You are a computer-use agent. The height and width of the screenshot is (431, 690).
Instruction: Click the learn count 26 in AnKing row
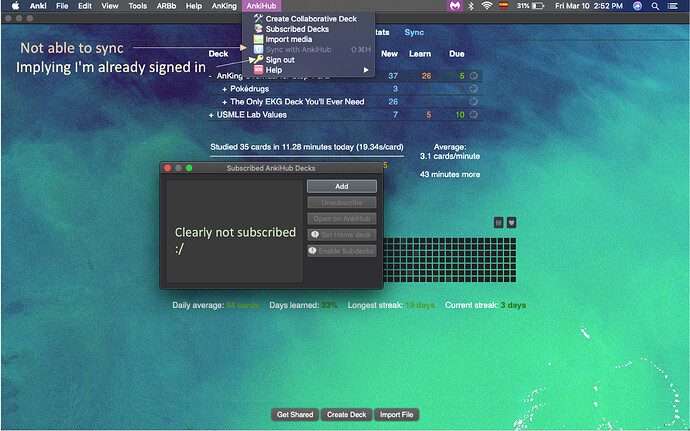click(x=426, y=76)
